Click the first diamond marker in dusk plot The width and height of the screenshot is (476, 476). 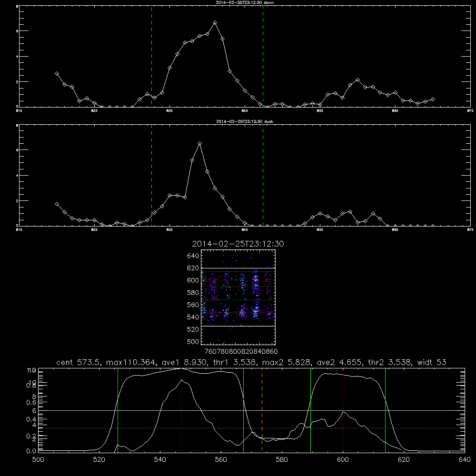coord(57,204)
